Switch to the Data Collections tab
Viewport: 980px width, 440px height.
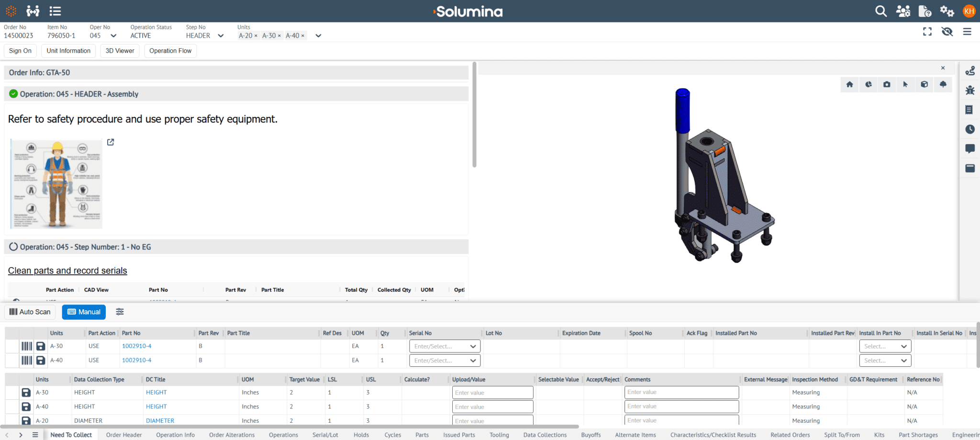click(x=545, y=435)
